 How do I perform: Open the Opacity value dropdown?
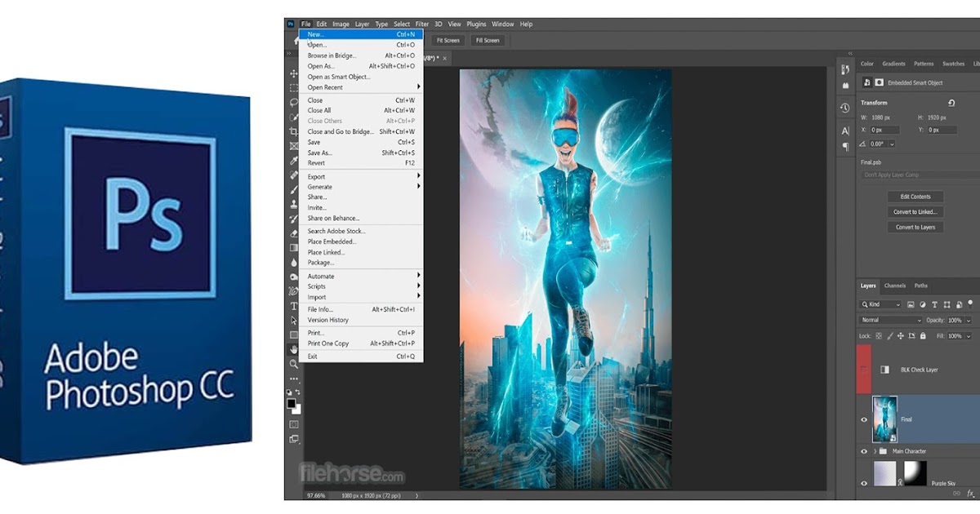point(969,320)
